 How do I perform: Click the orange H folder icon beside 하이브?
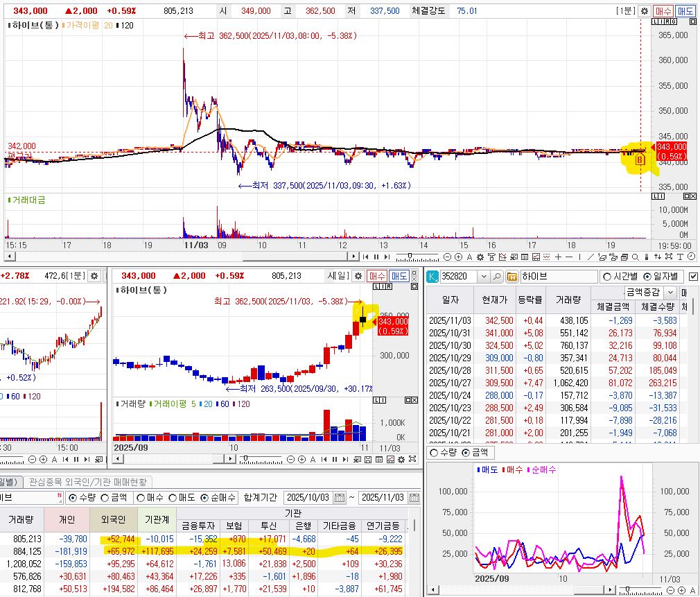point(512,277)
